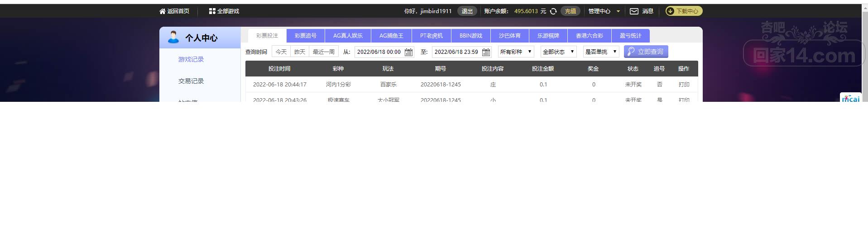868x248 pixels.
Task: Open the 下载中心 button
Action: point(684,11)
